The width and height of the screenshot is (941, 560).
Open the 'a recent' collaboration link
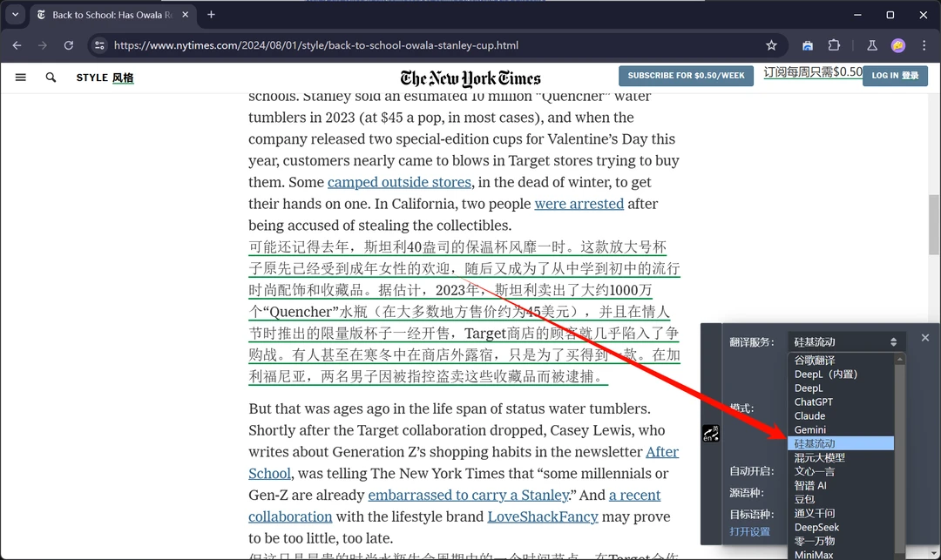634,496
